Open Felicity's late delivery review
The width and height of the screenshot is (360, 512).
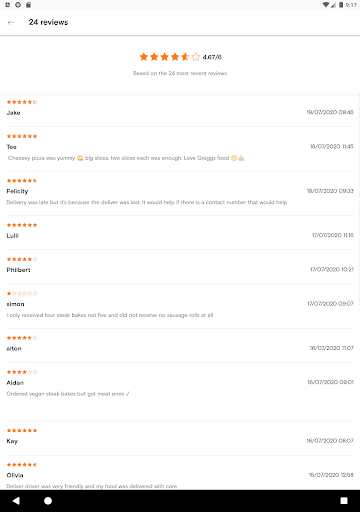(147, 202)
